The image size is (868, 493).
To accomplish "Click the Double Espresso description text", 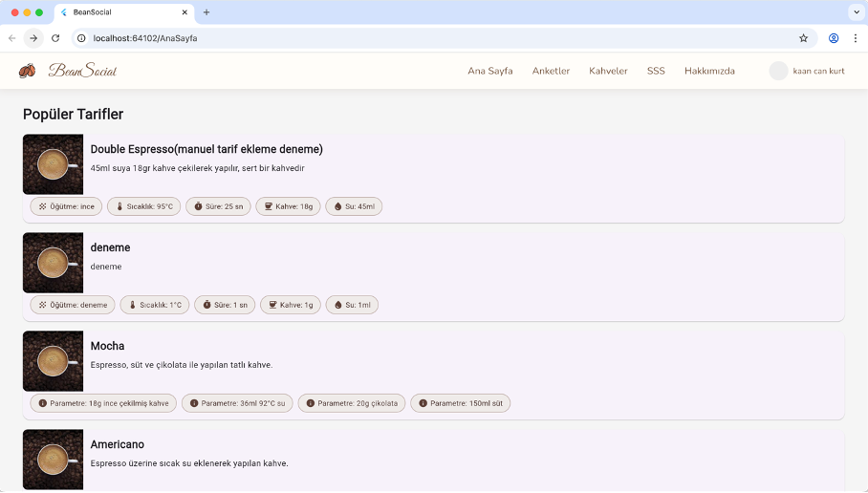I will (x=198, y=168).
